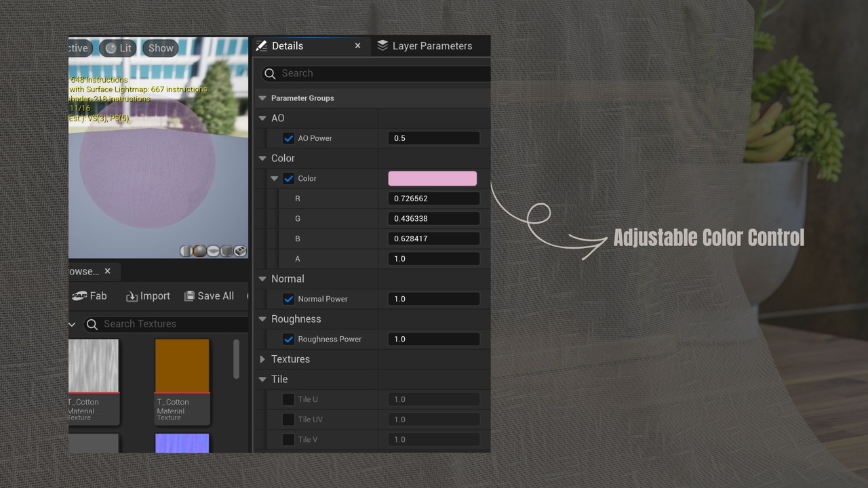
Task: Toggle the Roughness Power checkbox
Action: [x=288, y=339]
